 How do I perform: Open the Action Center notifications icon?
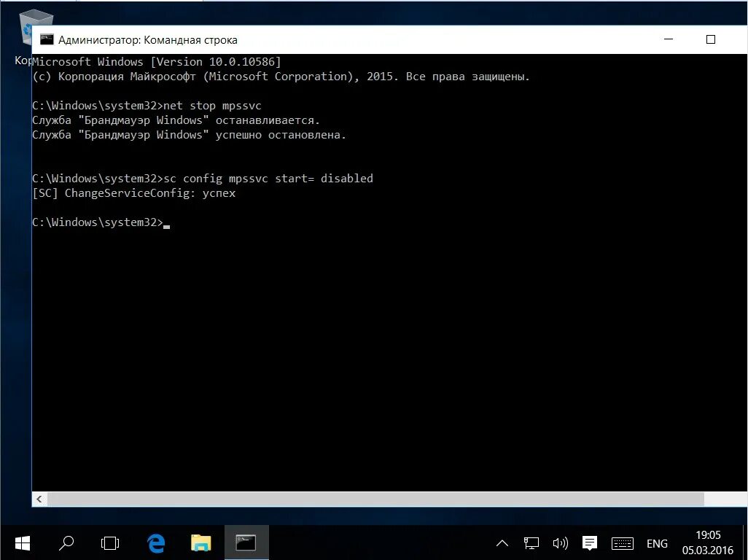tap(590, 543)
